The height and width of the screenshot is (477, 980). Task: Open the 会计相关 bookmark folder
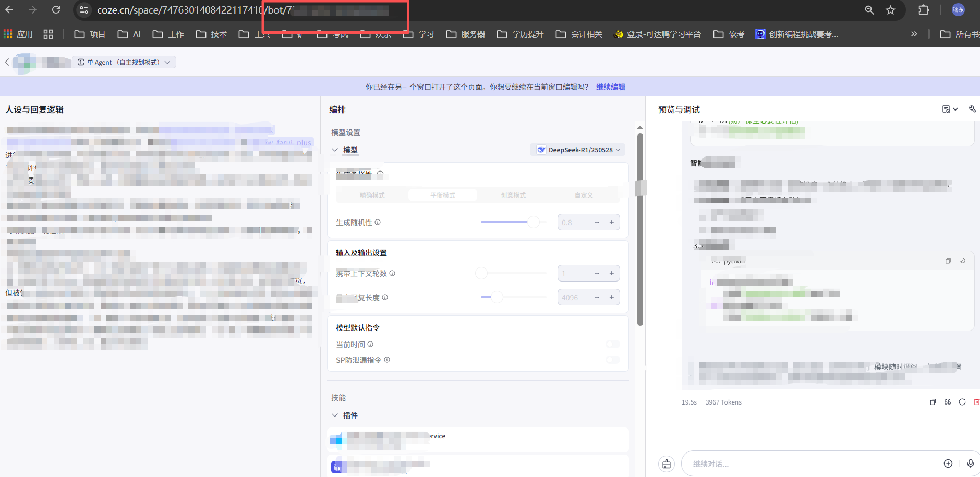click(579, 34)
